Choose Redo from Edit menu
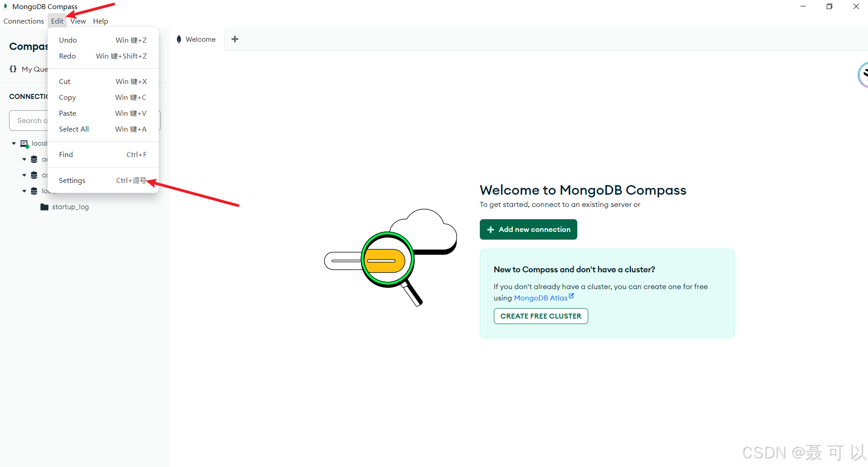The image size is (868, 467). tap(103, 56)
